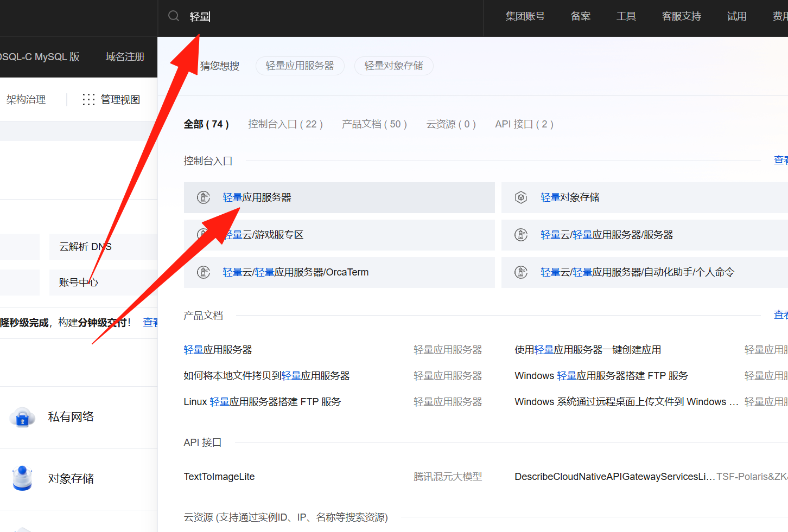Open 账号中心 shortcut
The height and width of the screenshot is (532, 788).
(x=103, y=283)
